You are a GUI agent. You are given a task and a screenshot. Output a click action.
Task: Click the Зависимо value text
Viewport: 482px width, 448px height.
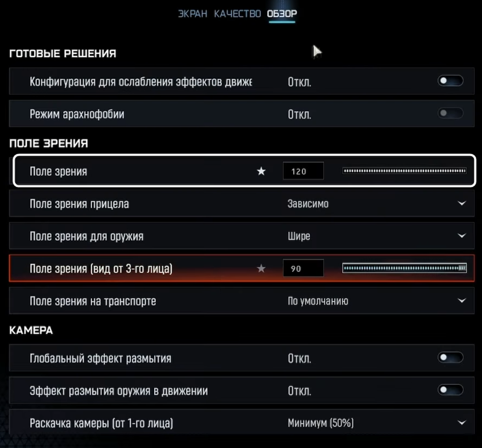click(x=308, y=204)
